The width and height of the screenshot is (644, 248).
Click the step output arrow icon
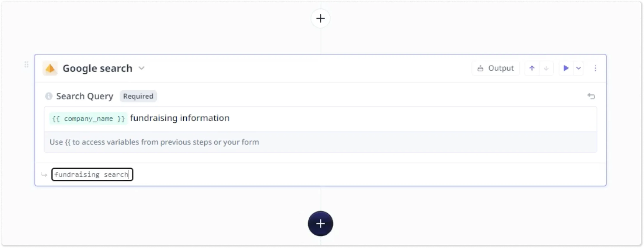tap(44, 175)
